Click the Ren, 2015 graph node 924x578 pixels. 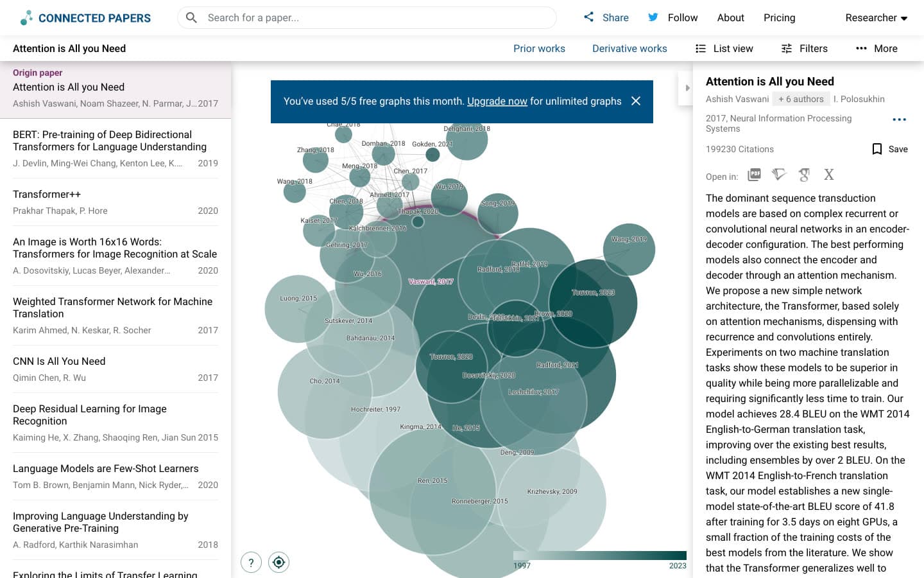(x=432, y=492)
